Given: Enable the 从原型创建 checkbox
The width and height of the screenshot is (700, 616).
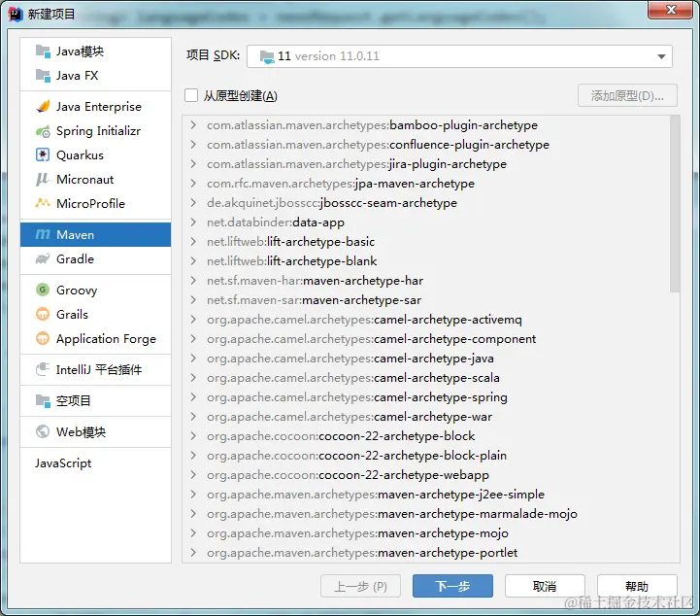Looking at the screenshot, I should (191, 95).
